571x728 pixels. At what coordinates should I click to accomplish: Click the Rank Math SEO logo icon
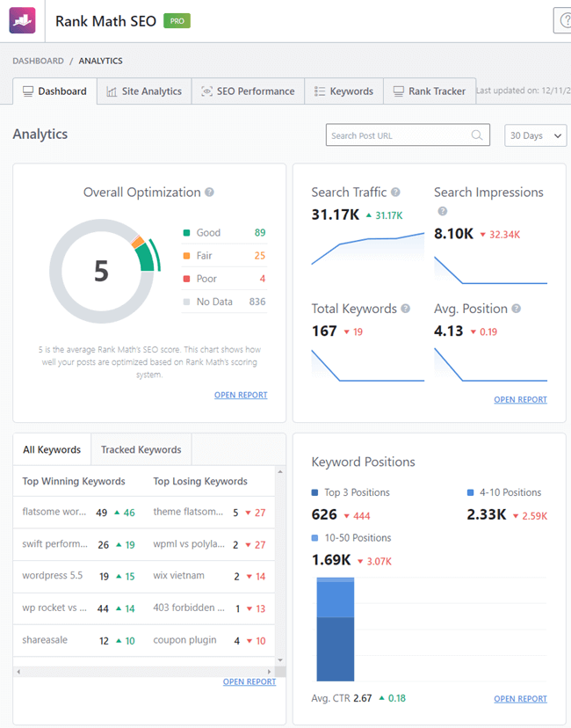[22, 20]
